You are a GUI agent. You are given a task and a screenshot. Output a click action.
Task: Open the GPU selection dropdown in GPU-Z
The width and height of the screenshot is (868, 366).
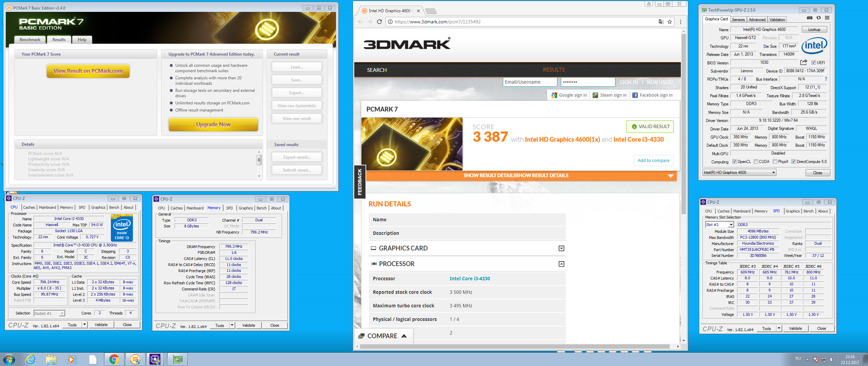point(739,172)
